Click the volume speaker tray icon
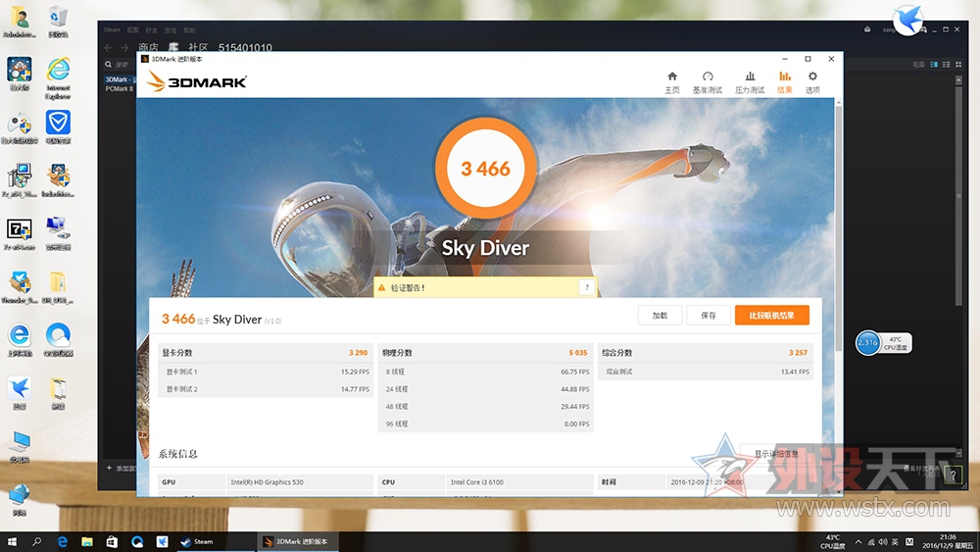Screen dimensions: 980x552 coord(883,542)
